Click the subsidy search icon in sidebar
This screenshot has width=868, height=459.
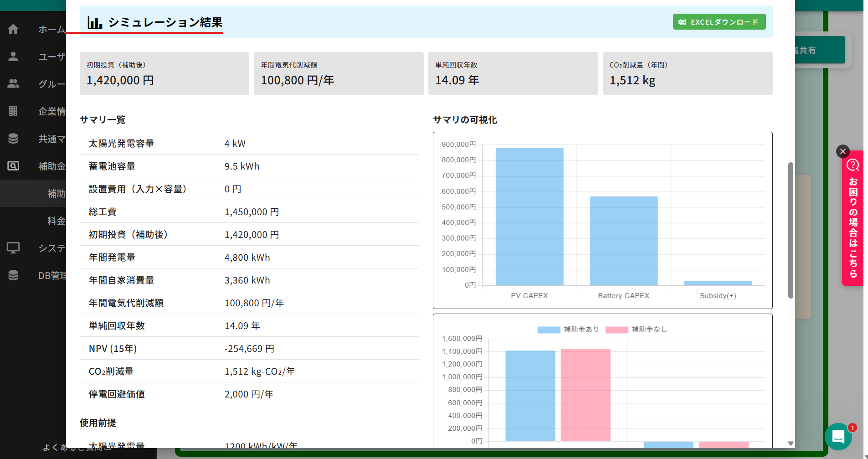[13, 166]
